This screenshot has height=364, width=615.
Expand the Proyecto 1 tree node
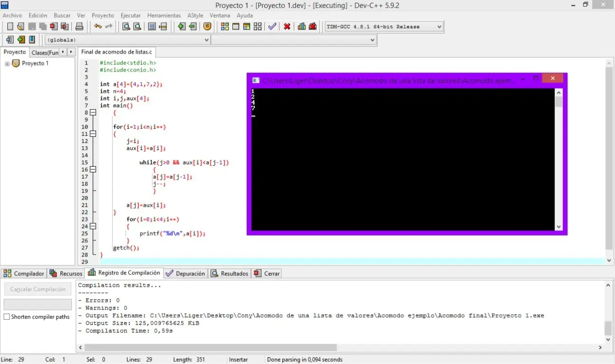pyautogui.click(x=7, y=64)
